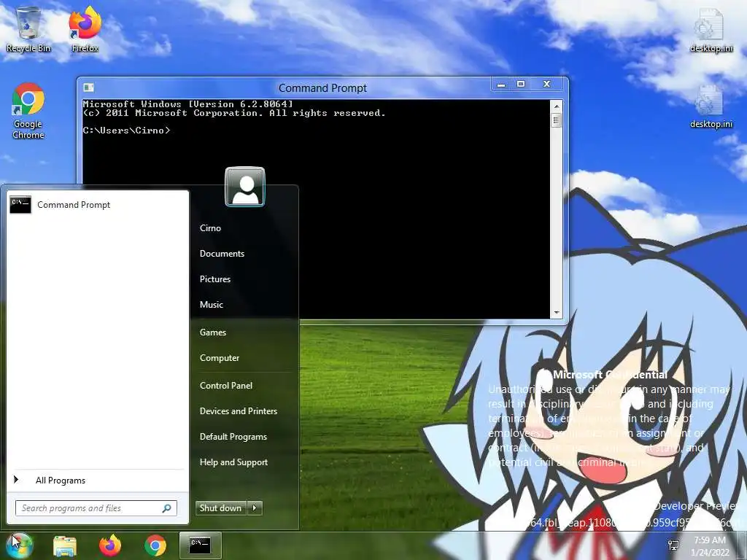Image resolution: width=747 pixels, height=560 pixels.
Task: Open the Recycle Bin desktop icon
Action: point(28,28)
